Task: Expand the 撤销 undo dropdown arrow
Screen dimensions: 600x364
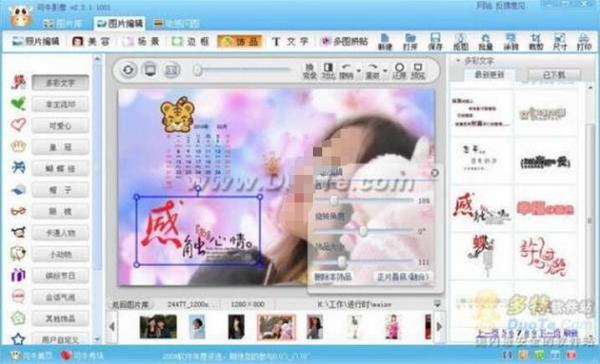Action: click(x=359, y=71)
